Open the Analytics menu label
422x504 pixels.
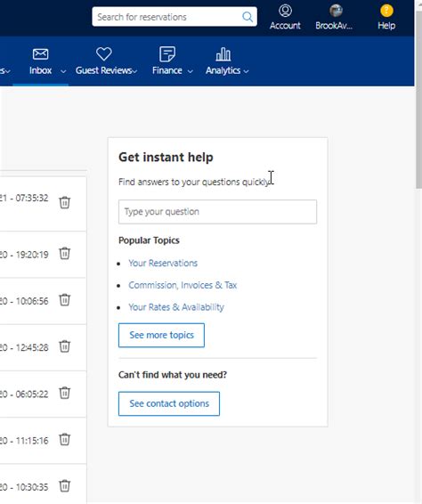(x=223, y=70)
